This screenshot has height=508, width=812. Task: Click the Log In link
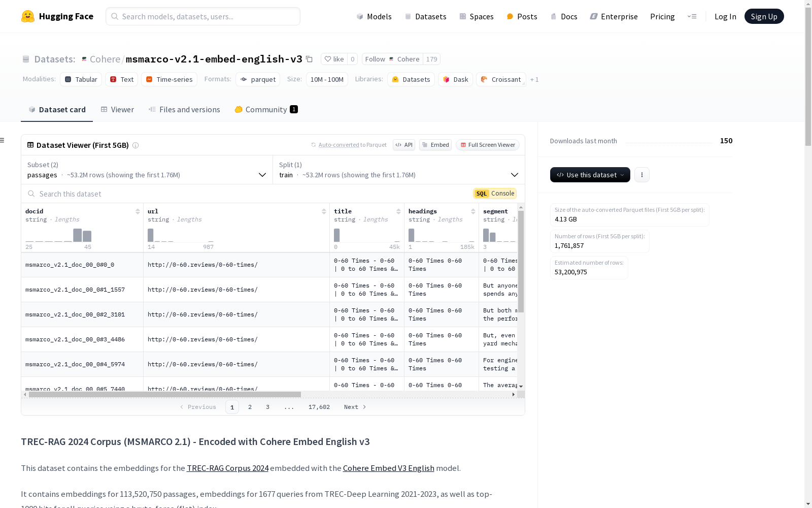(x=725, y=16)
